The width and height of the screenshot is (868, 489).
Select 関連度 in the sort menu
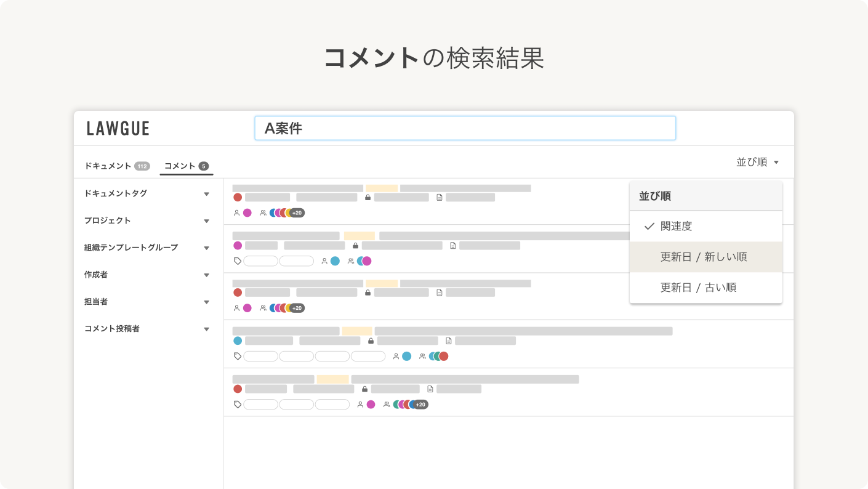tap(676, 226)
